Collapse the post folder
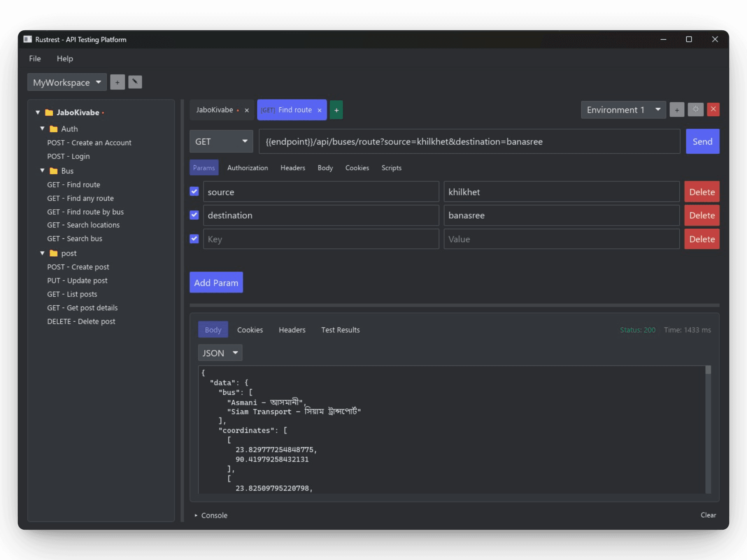The height and width of the screenshot is (560, 747). pos(42,253)
